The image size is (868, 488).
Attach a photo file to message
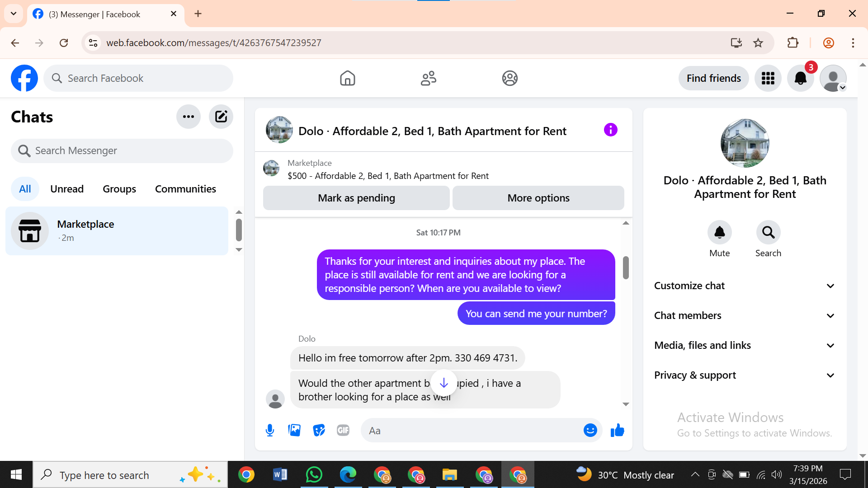coord(294,431)
